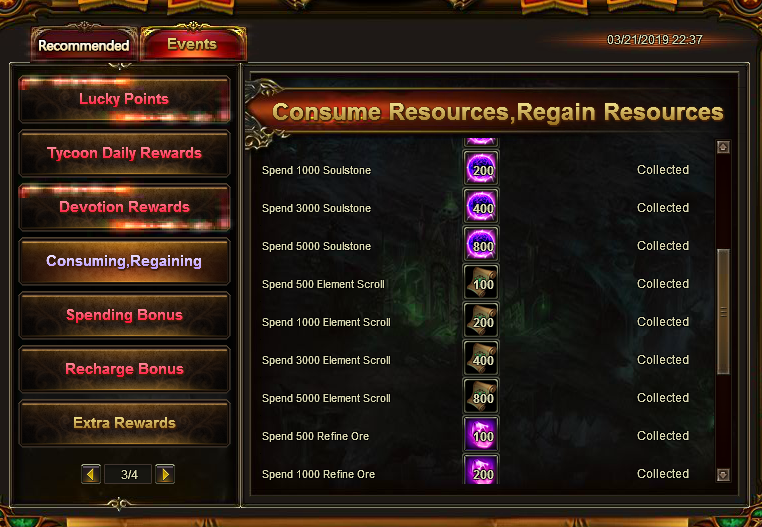Go to previous page of event list
Image resolution: width=762 pixels, height=527 pixels.
pos(91,474)
